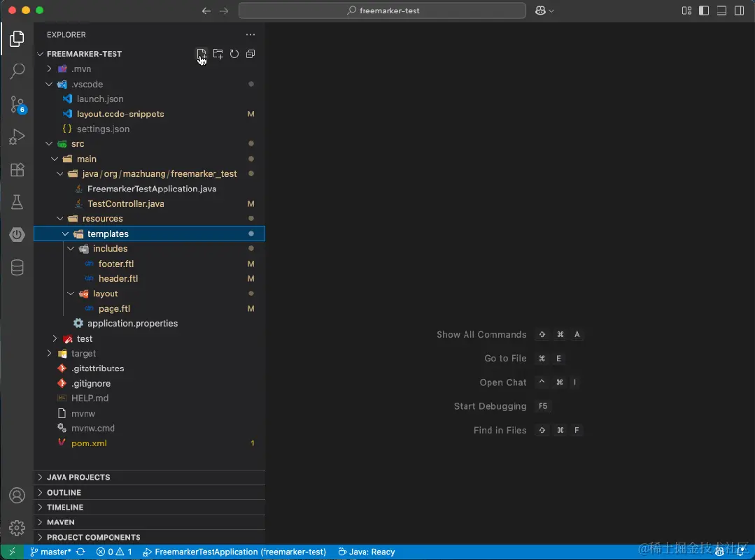Open page.ftl template

click(149, 308)
